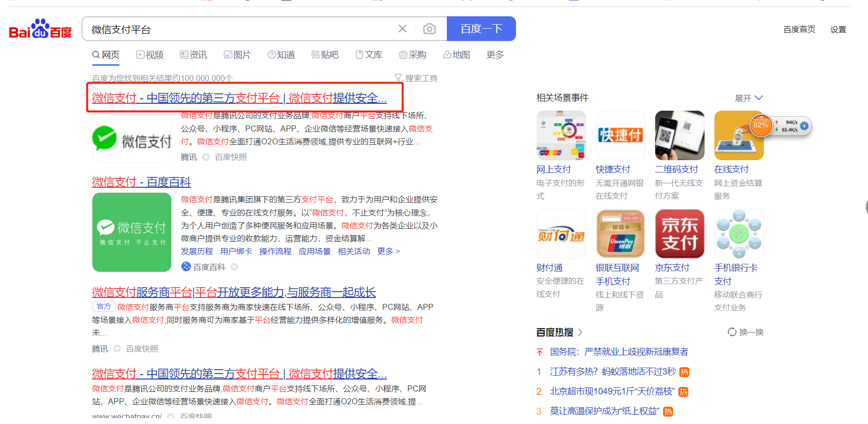Screen dimensions: 868x424
Task: Open first 微信支付 result title
Action: (239, 98)
